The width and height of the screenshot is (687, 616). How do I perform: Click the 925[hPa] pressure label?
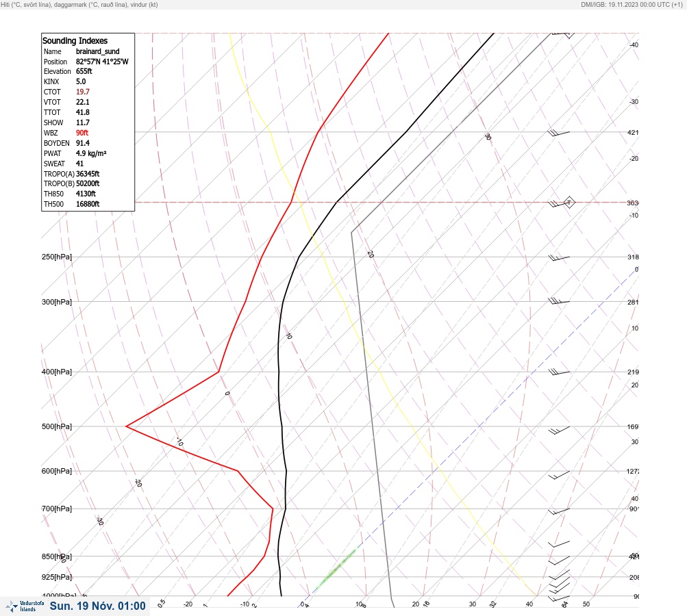[57, 577]
